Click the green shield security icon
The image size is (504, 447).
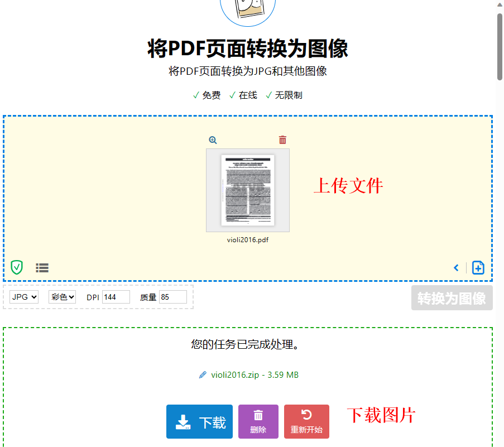click(17, 267)
